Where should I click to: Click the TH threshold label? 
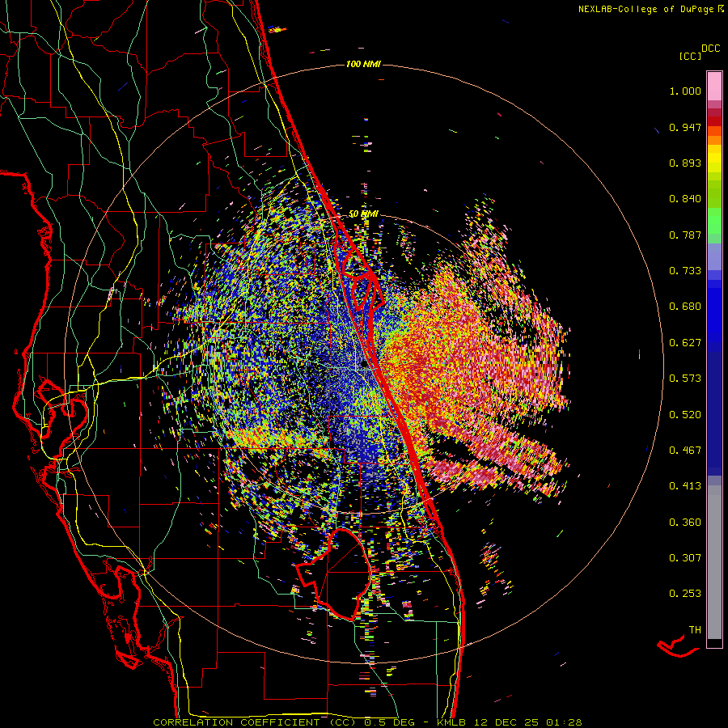695,630
